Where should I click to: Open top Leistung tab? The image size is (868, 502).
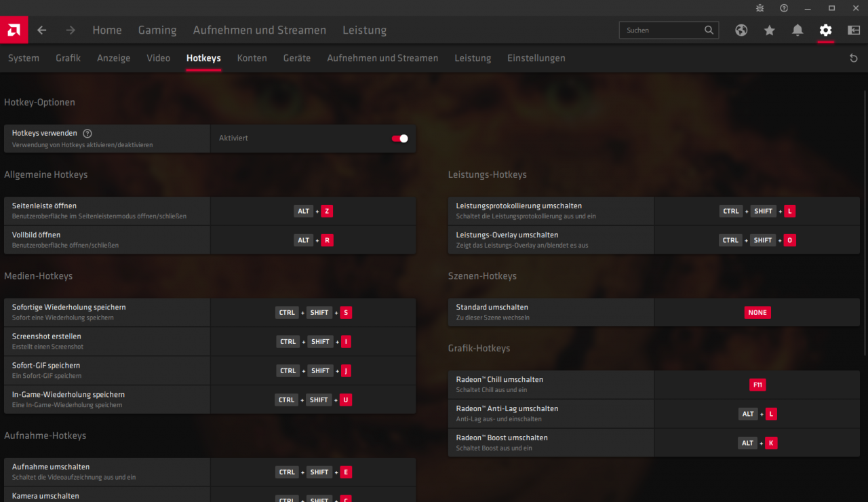click(x=364, y=30)
